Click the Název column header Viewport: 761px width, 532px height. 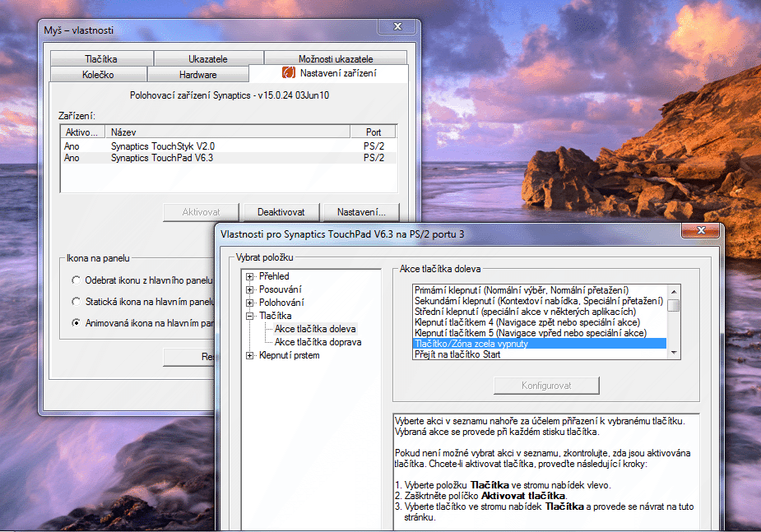click(228, 132)
